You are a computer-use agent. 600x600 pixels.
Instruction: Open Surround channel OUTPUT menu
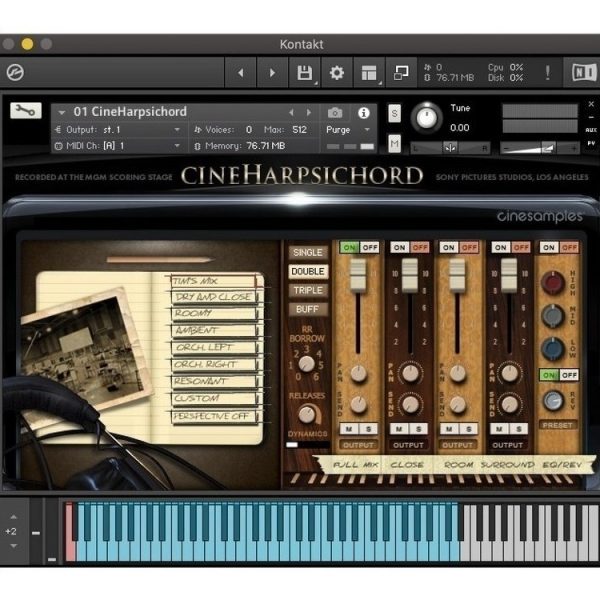click(508, 445)
